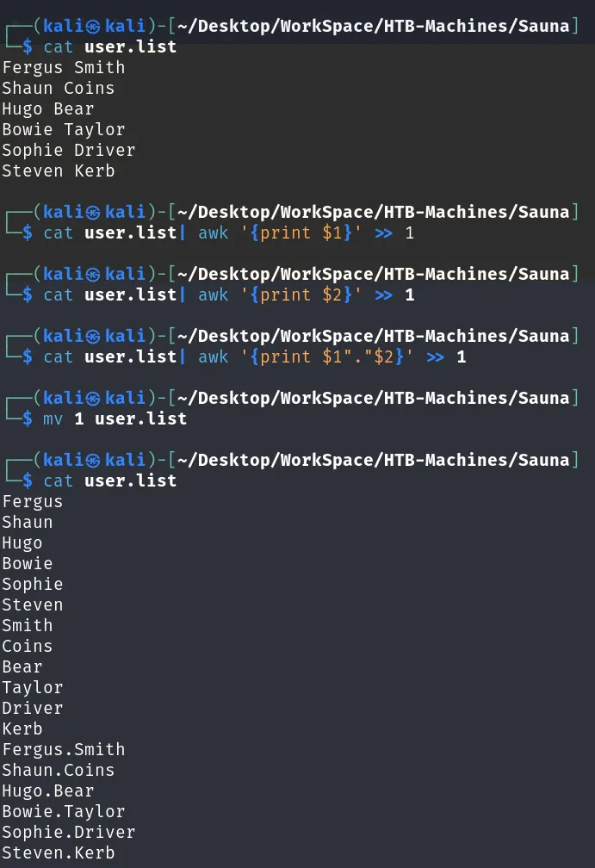Click the Kali skull icon in last prompt
595x868 pixels.
[x=93, y=460]
